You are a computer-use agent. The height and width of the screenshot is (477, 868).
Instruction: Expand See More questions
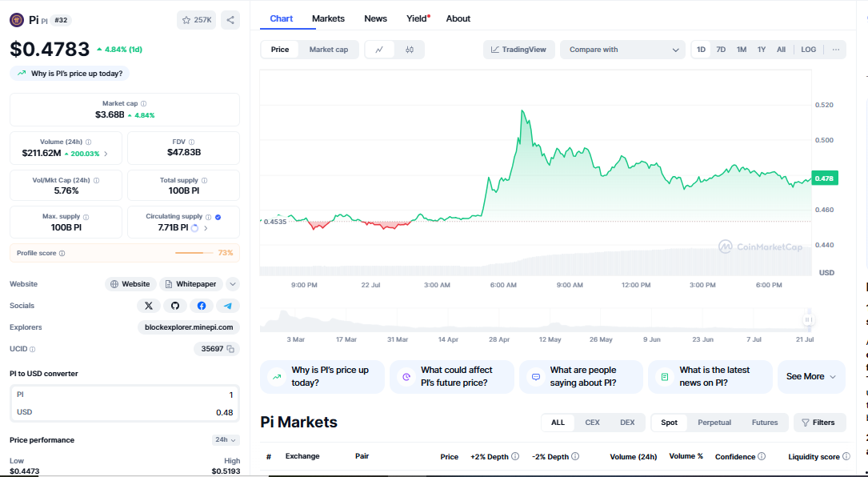tap(811, 377)
